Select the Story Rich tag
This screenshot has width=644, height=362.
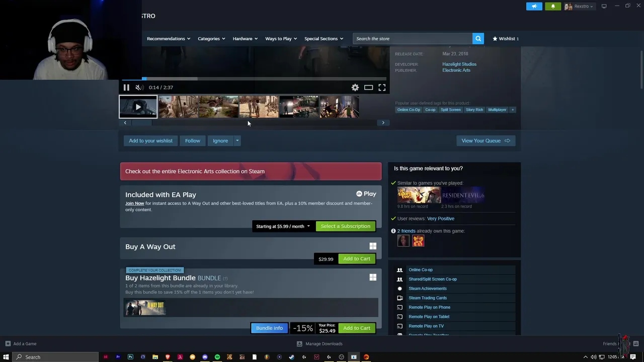(x=474, y=110)
